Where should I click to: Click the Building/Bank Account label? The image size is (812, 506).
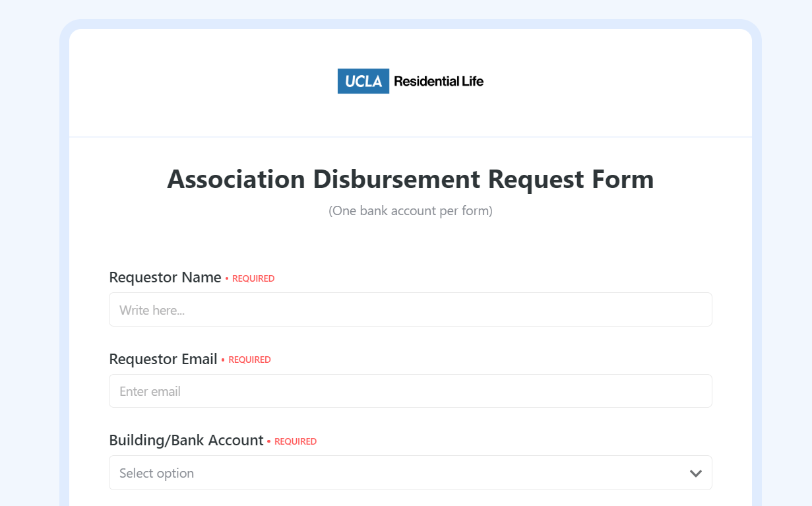click(186, 440)
